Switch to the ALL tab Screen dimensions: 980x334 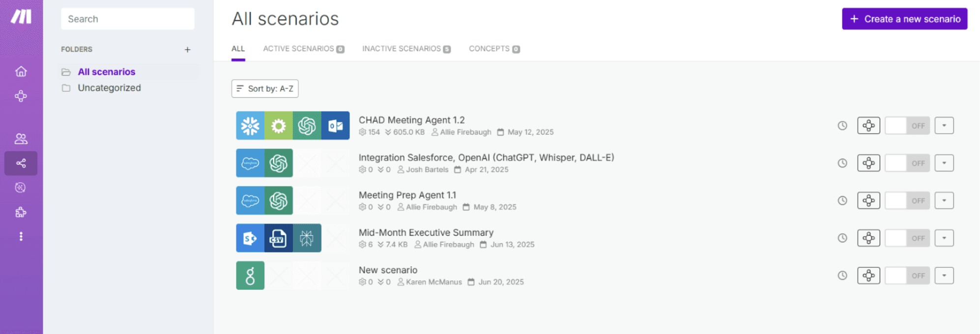[238, 49]
